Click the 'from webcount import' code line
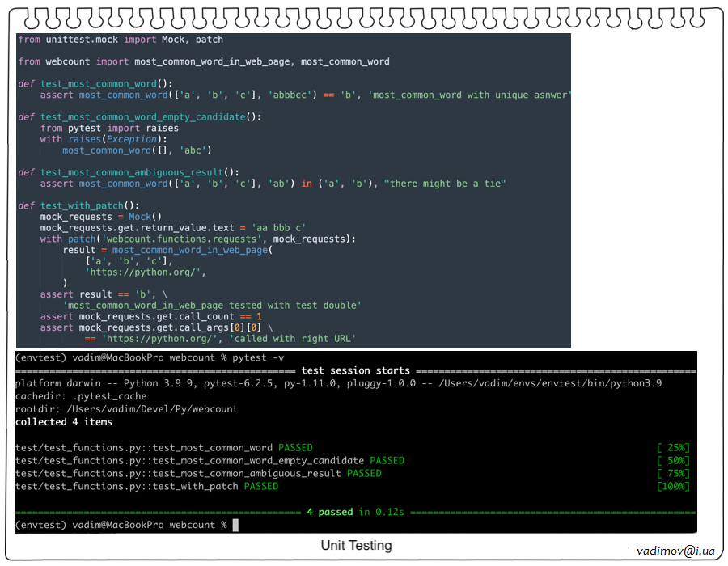Image resolution: width=728 pixels, height=566 pixels. coord(204,61)
